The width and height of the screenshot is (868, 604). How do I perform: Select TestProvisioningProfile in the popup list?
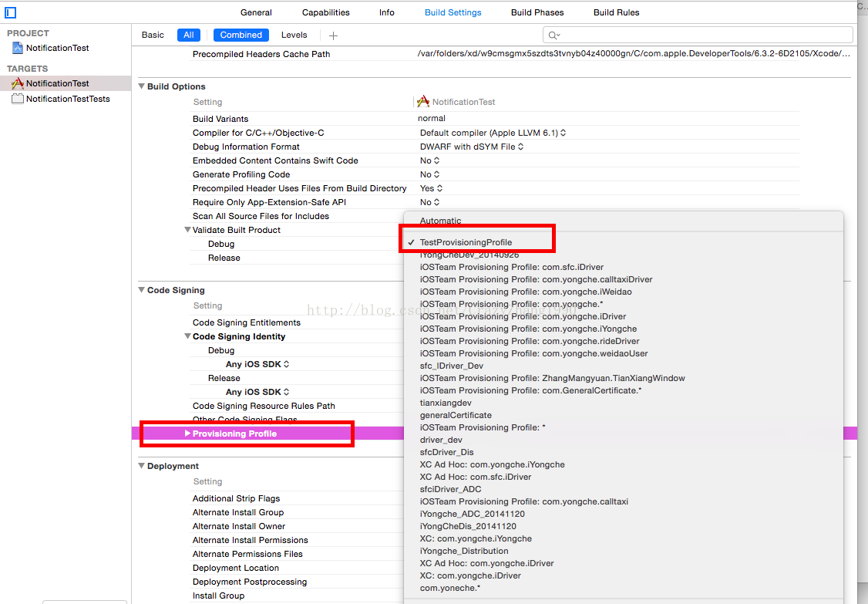tap(466, 242)
